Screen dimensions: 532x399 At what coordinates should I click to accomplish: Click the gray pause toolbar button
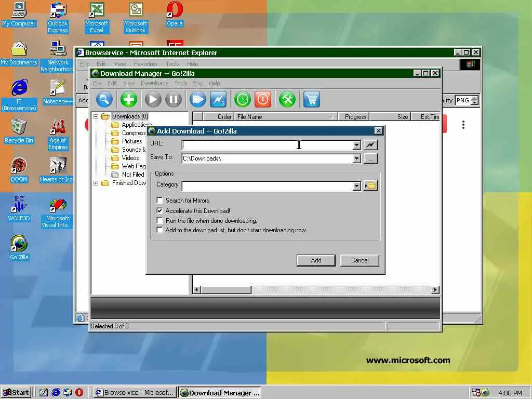174,99
